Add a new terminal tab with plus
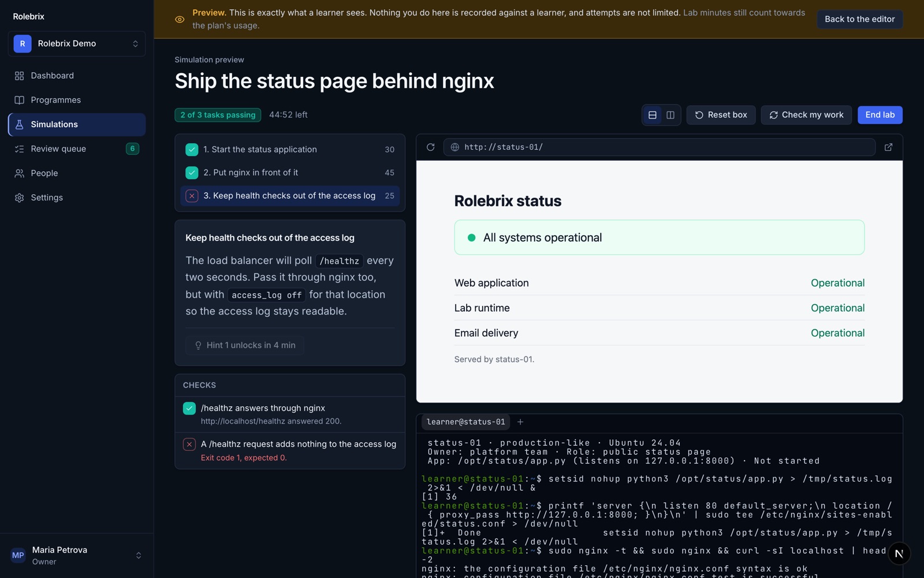 click(x=520, y=422)
